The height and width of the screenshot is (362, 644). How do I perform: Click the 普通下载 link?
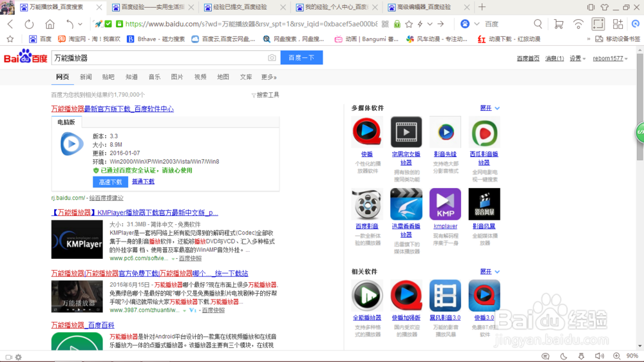point(143,181)
